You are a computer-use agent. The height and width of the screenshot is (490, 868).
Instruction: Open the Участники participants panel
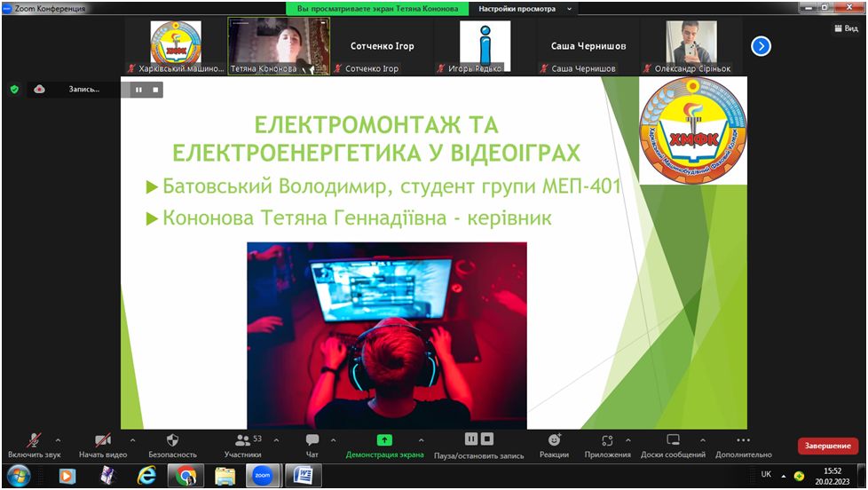coord(243,446)
